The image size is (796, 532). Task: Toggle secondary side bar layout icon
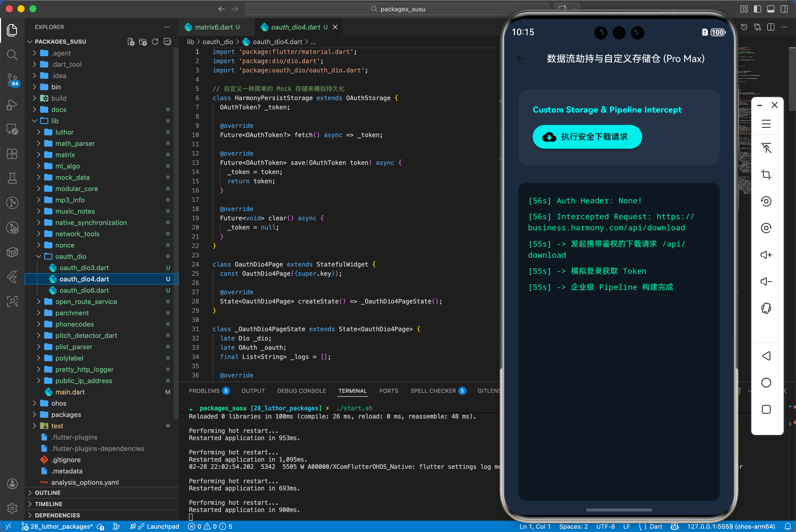tap(784, 9)
